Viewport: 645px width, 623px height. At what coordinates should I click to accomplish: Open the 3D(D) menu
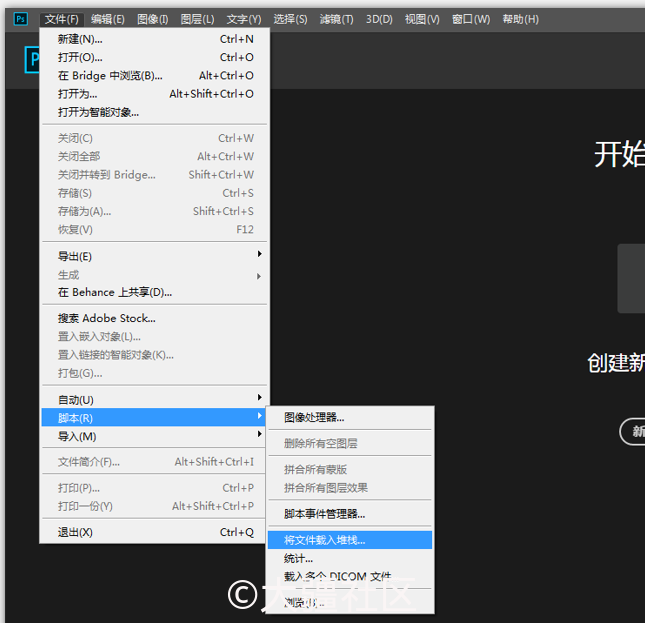pos(379,19)
